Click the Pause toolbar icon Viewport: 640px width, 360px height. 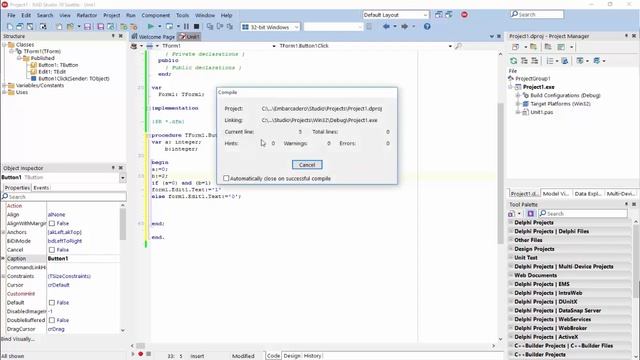pyautogui.click(x=186, y=27)
